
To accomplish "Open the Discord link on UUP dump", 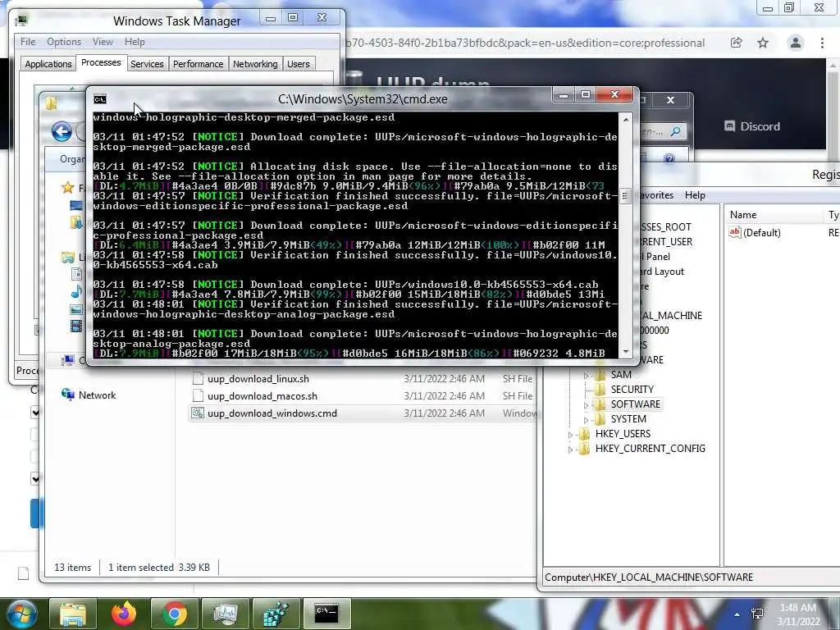I will [752, 126].
